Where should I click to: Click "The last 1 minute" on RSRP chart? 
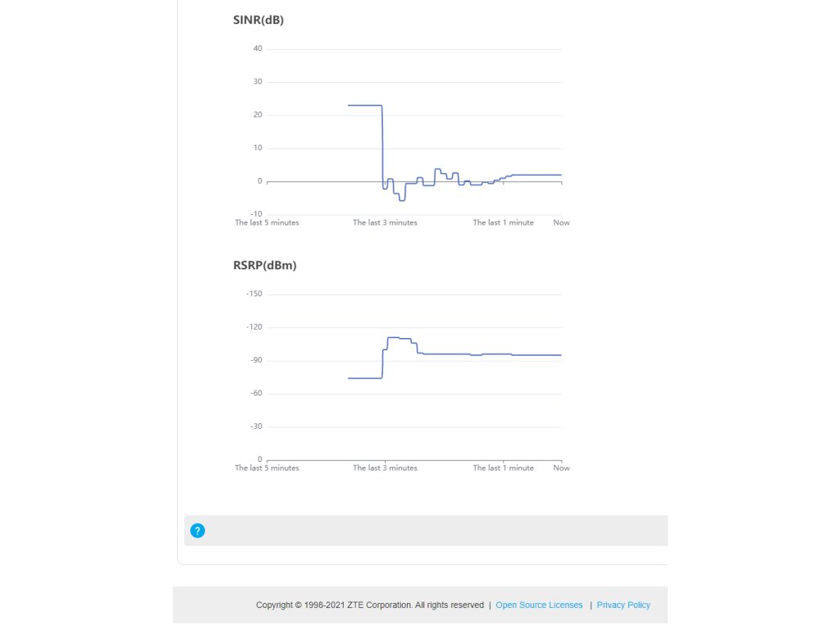(503, 468)
